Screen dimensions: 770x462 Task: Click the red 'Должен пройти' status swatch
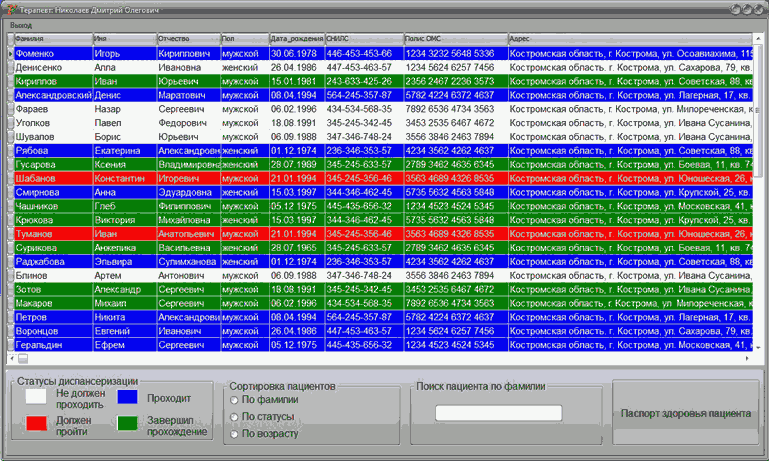click(35, 424)
